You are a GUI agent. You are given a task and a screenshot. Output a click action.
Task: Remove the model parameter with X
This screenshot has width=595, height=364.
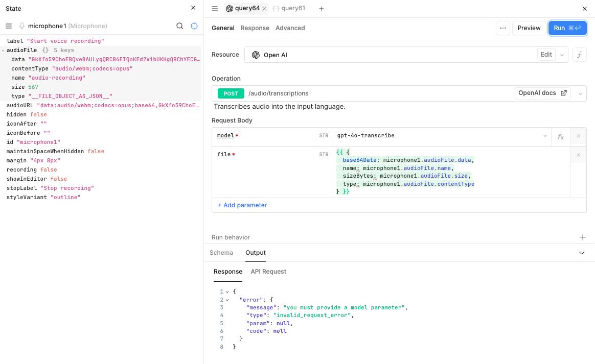tap(578, 136)
